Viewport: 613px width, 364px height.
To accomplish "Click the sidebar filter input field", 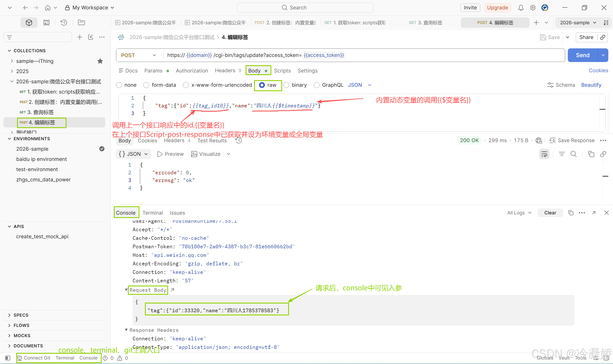I will click(x=38, y=37).
